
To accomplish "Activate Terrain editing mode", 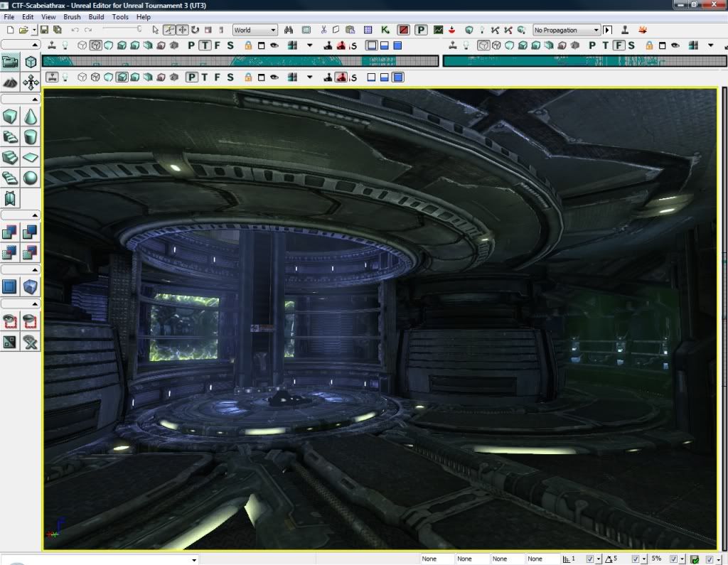I will pos(10,82).
